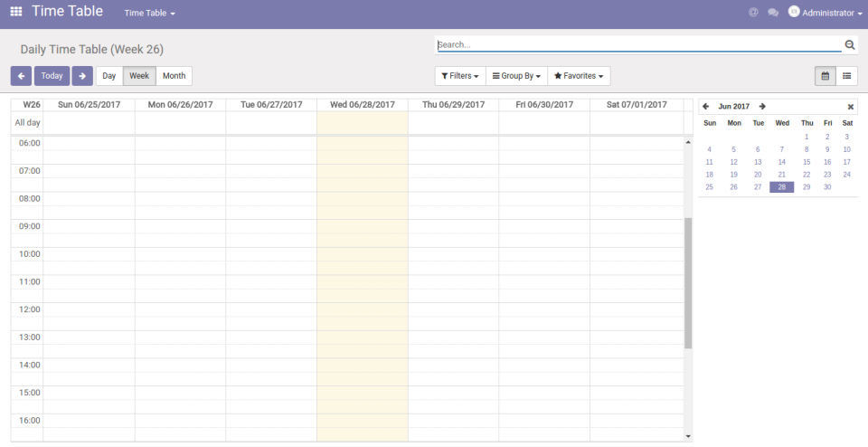This screenshot has height=447, width=868.
Task: Select June 30 in mini calendar
Action: 827,187
